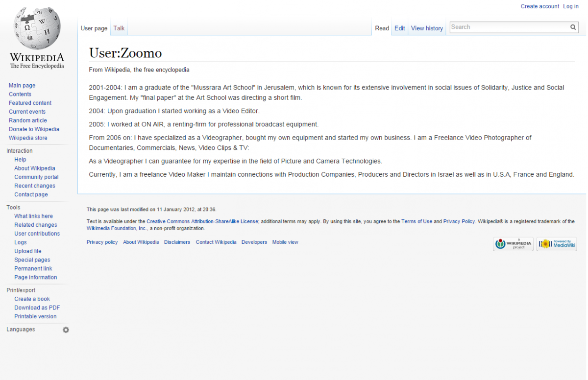Click the Powered by MediaWiki badge
This screenshot has height=380, width=588.
557,244
